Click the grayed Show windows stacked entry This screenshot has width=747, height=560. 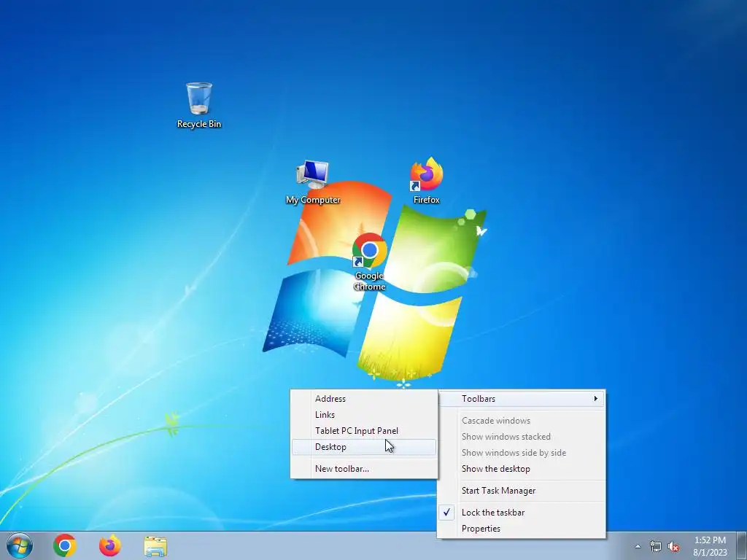(522, 437)
